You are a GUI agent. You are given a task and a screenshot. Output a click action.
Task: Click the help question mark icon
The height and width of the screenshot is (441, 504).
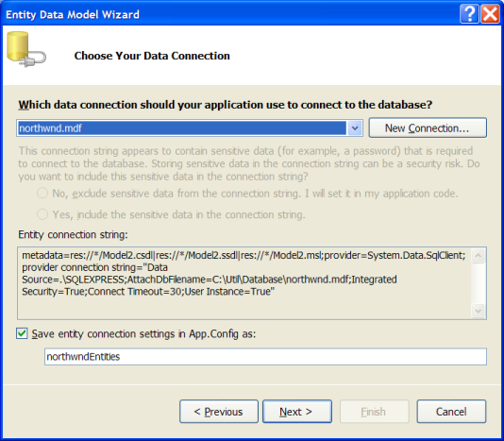[469, 14]
